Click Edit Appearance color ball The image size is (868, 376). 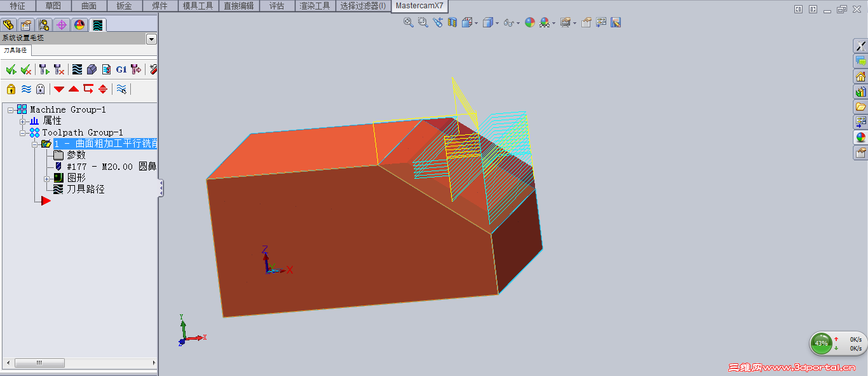530,22
